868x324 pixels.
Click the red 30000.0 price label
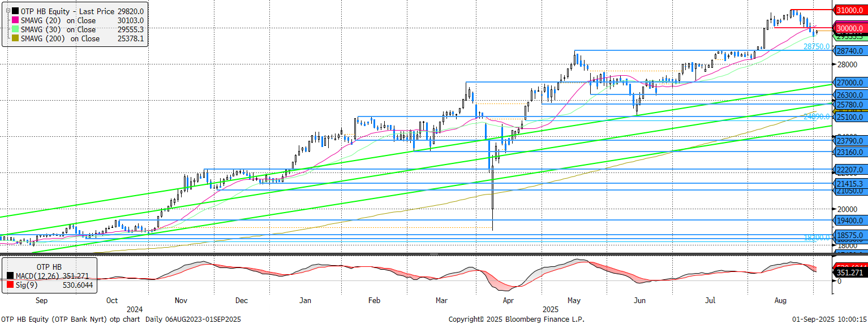[x=850, y=28]
